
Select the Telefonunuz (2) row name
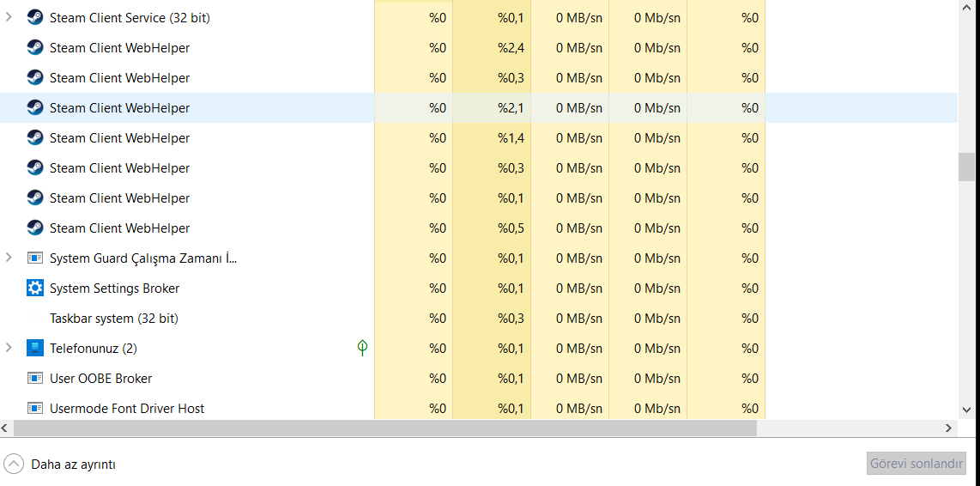[94, 349]
